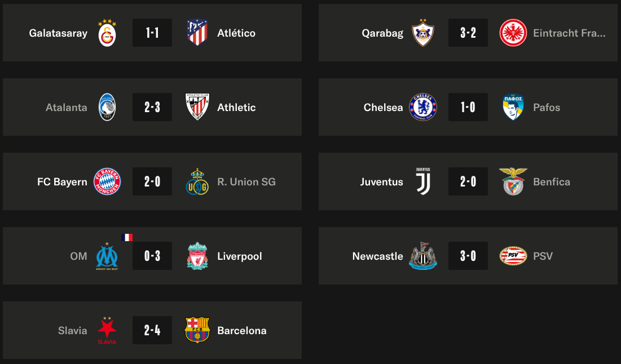Viewport: 621px width, 364px height.
Task: Open the Pafos team name link
Action: coord(547,107)
